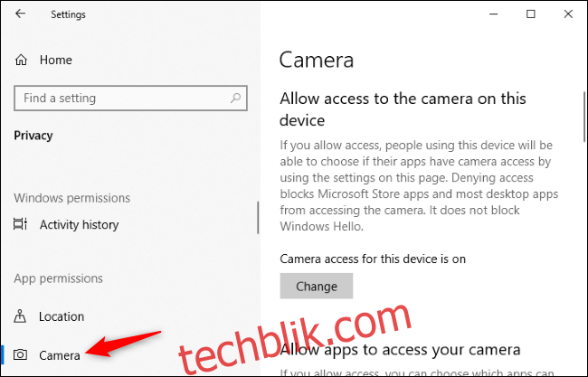Viewport: 588px width, 377px height.
Task: Click the Allow apps to access your camera heading
Action: [x=400, y=350]
